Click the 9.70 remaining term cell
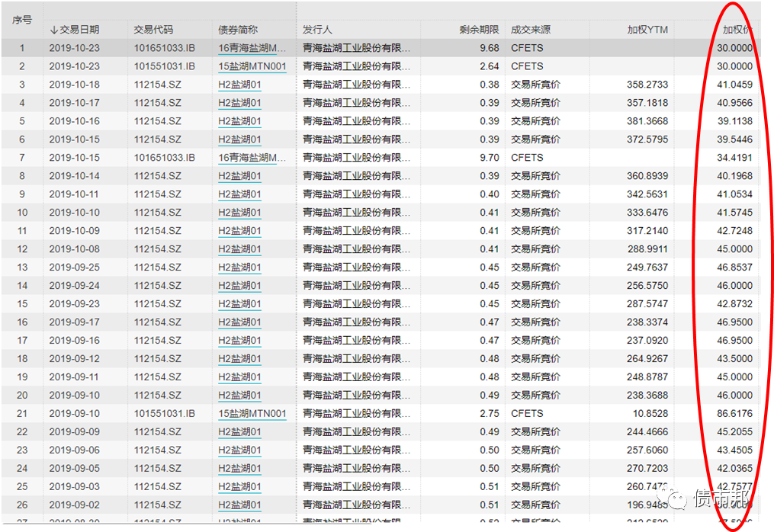 [490, 158]
